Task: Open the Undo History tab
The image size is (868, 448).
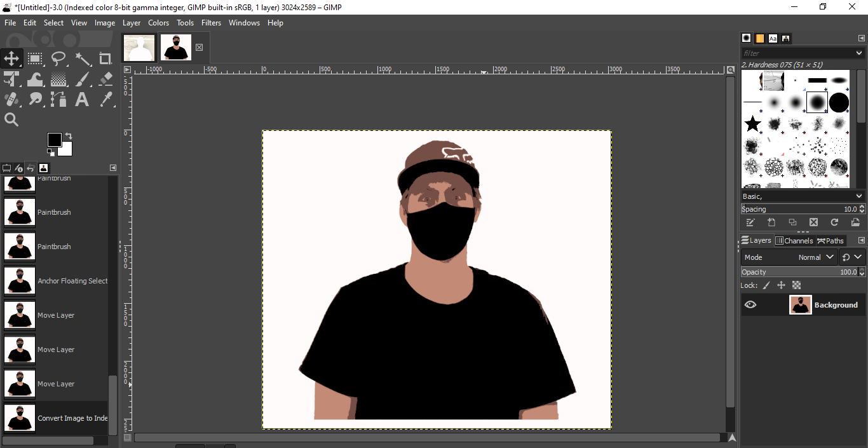Action: point(31,168)
